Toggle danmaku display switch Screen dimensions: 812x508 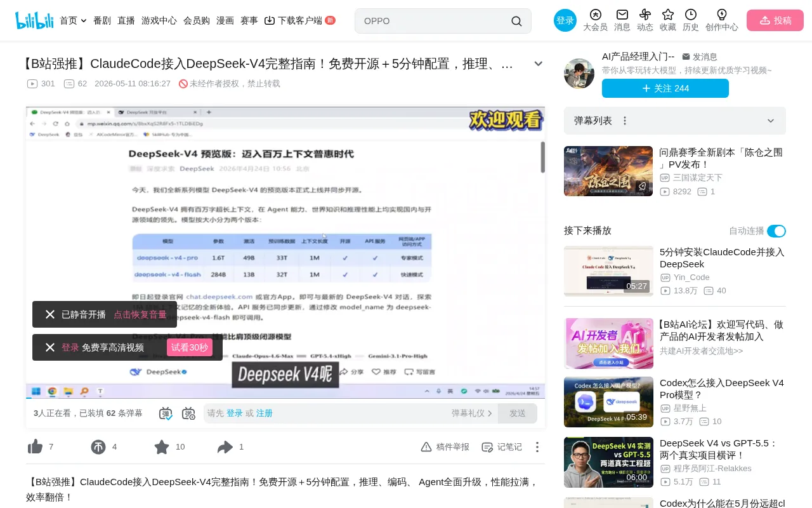click(x=166, y=413)
